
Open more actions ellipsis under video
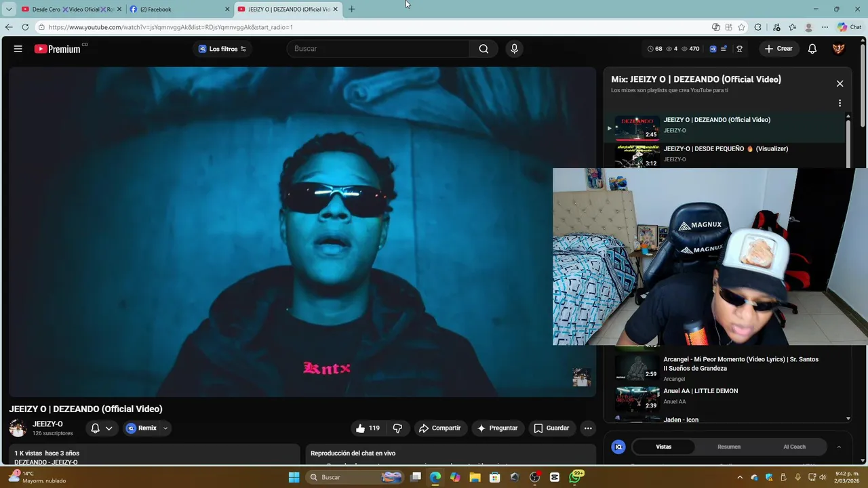588,428
